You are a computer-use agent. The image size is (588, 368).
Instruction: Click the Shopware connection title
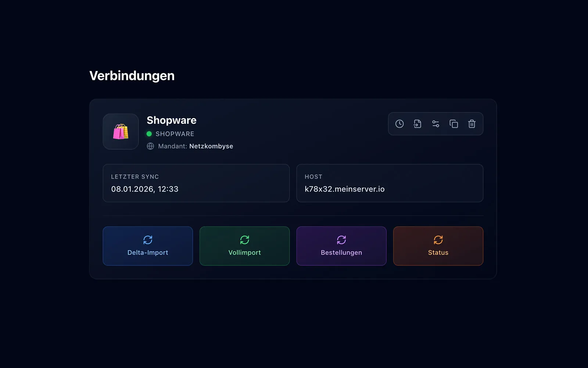(172, 120)
